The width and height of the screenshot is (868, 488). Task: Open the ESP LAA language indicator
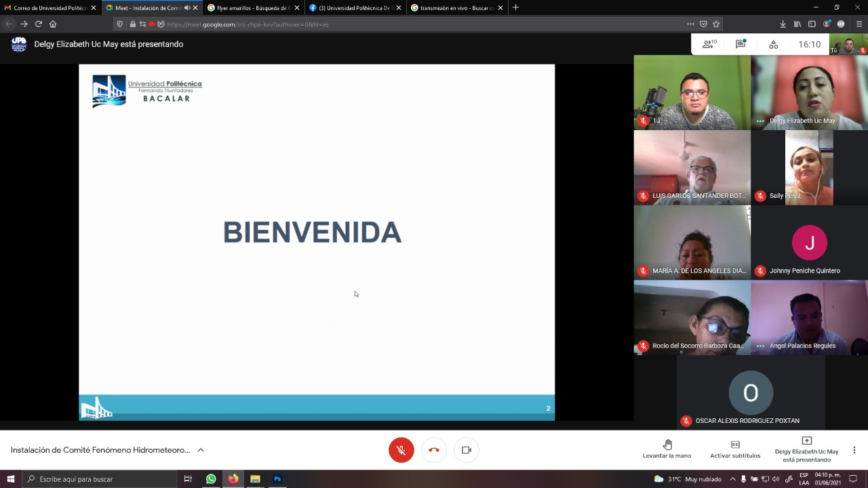pos(804,479)
